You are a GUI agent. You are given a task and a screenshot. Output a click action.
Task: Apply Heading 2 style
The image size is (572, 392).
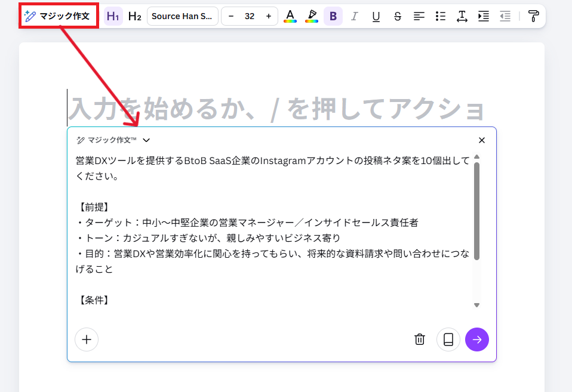pos(135,16)
